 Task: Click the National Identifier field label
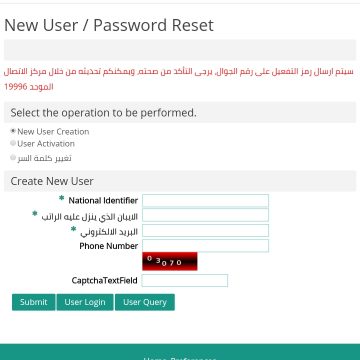pos(103,201)
